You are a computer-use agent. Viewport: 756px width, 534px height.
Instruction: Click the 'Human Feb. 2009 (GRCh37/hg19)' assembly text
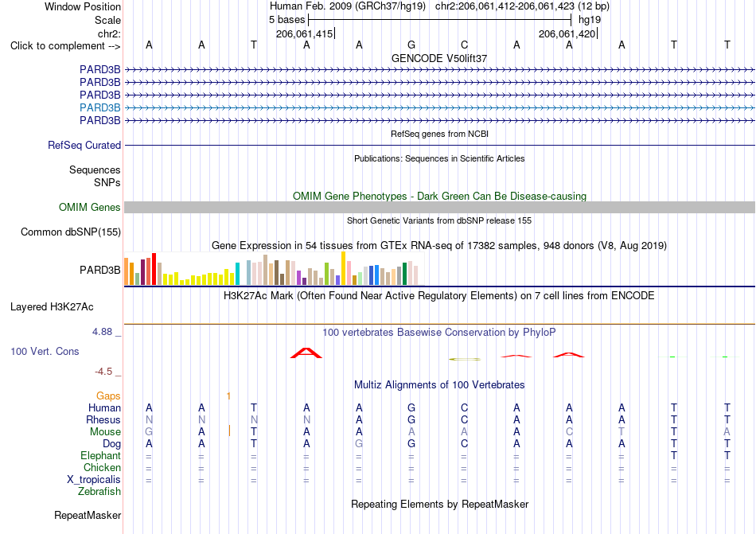[348, 6]
